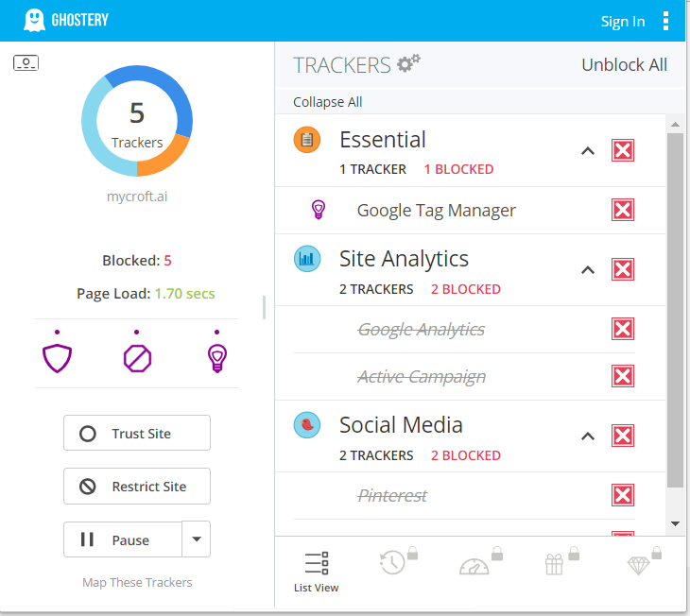Click the scrollbar up arrow
The width and height of the screenshot is (690, 616).
pyautogui.click(x=675, y=125)
